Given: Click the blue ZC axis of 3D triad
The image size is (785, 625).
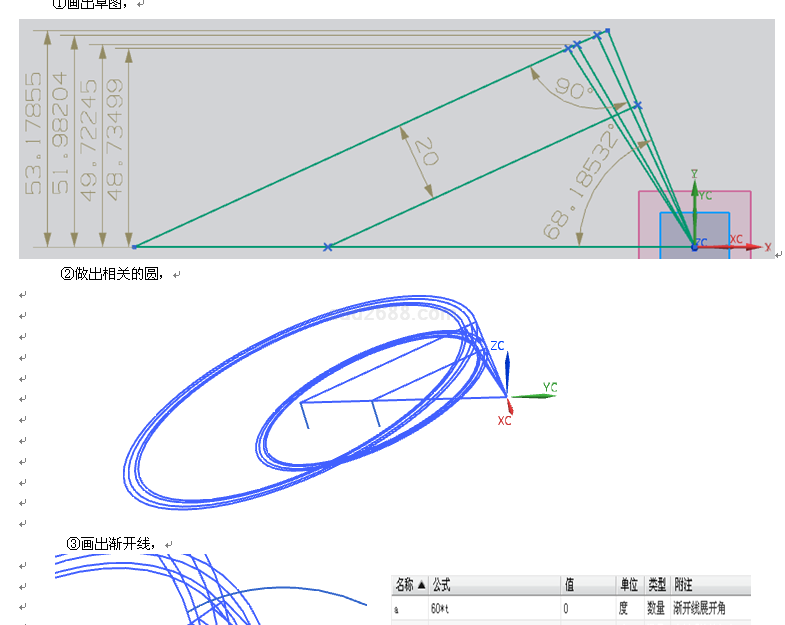Looking at the screenshot, I should 507,372.
